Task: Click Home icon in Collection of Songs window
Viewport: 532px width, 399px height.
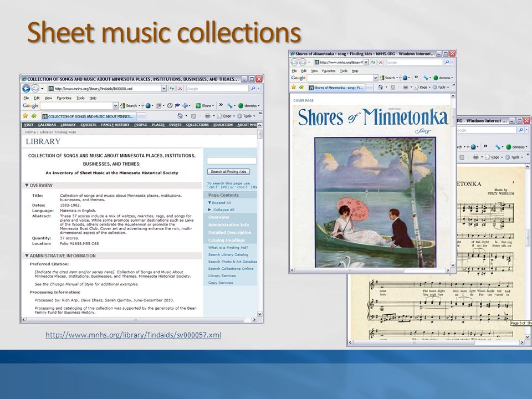Action: pos(180,116)
